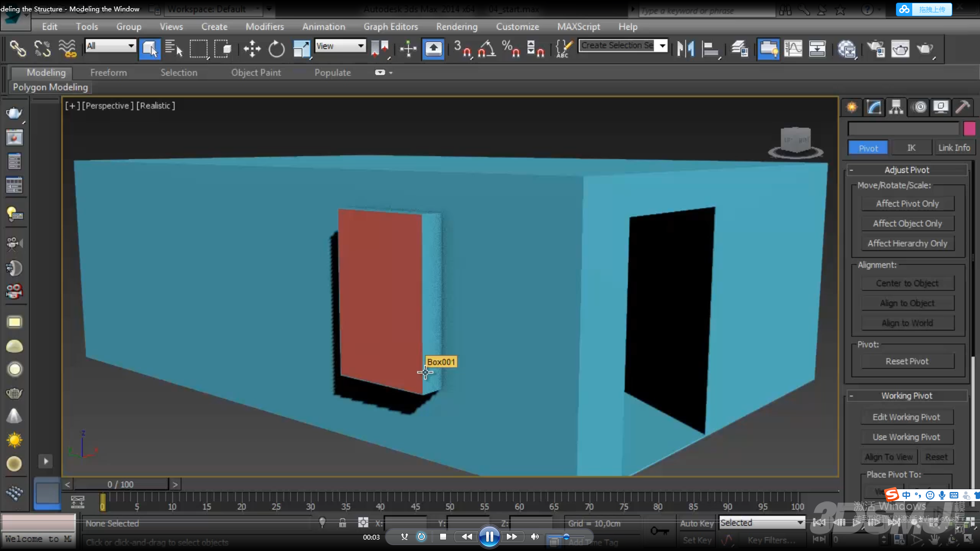Open the [Realistic] viewport shading menu
Screen dimensions: 980x551
(156, 106)
